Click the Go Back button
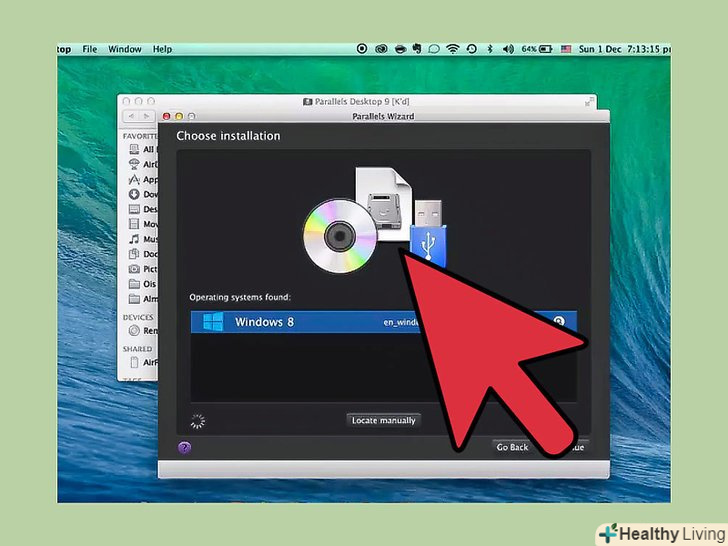Viewport: 728px width, 546px height. tap(512, 447)
